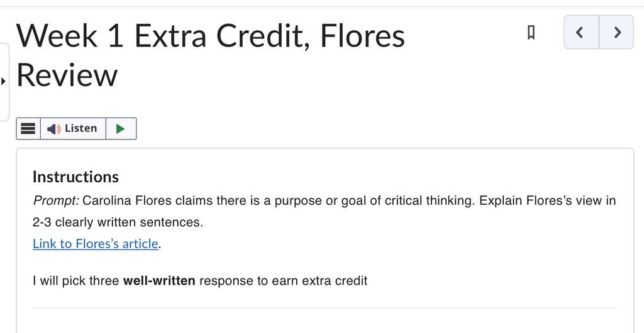The image size is (644, 333).
Task: Click the italic Prompt: label
Action: pyautogui.click(x=56, y=201)
